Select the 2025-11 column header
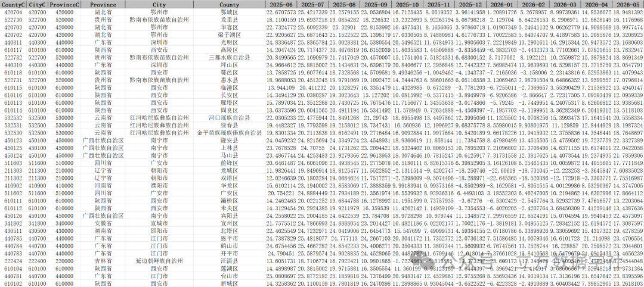 (x=439, y=5)
